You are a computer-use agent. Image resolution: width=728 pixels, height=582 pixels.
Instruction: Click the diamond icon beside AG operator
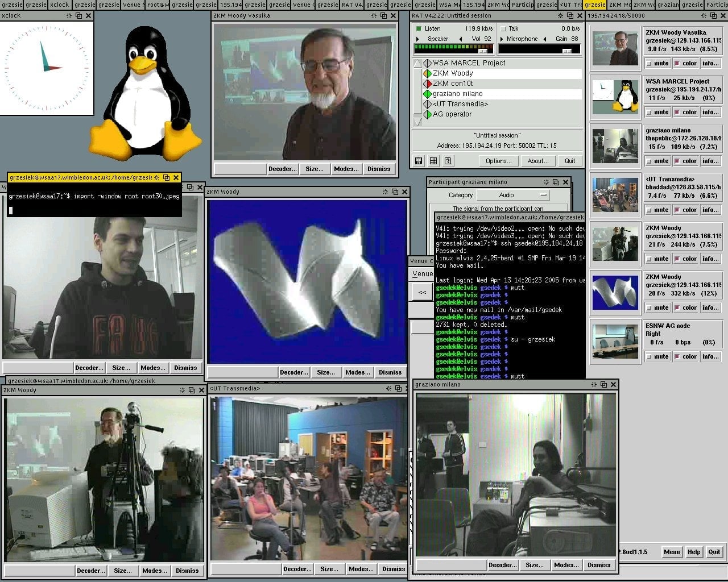(428, 114)
